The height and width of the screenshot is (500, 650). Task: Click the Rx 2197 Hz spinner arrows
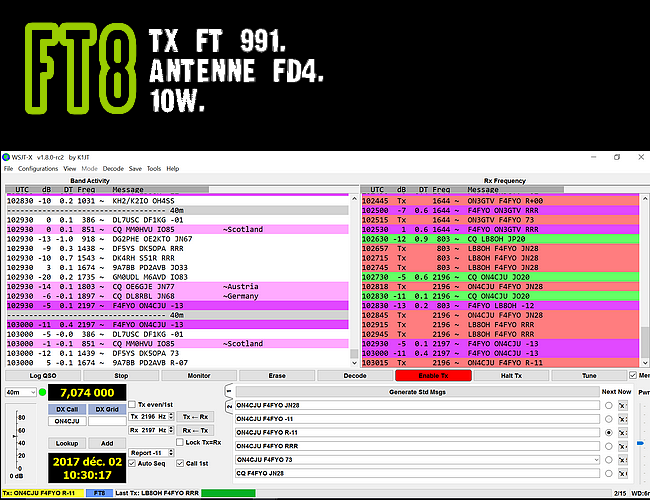[171, 430]
